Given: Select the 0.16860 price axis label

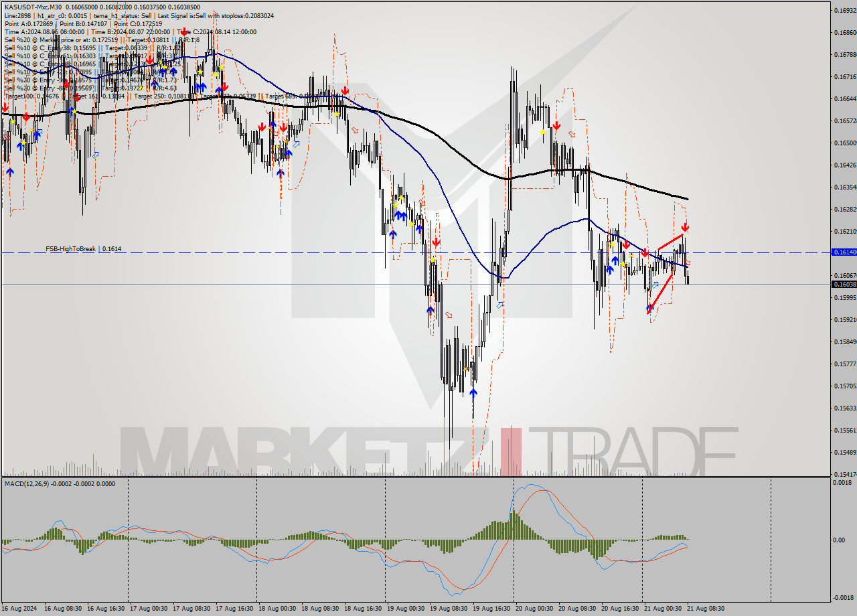Looking at the screenshot, I should pos(845,32).
